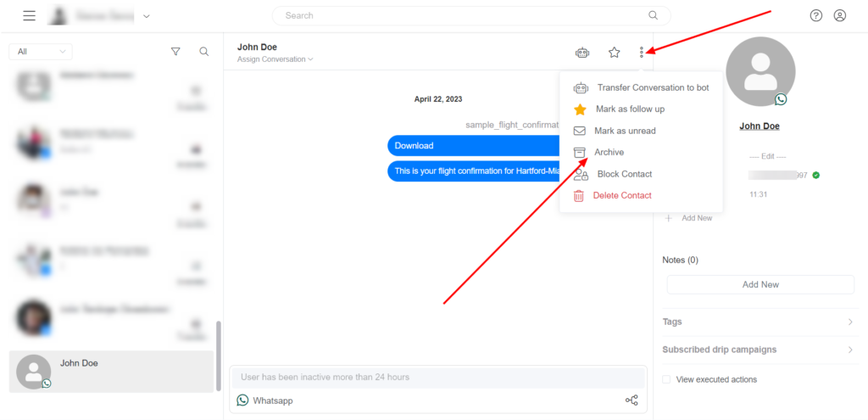
Task: Expand Subscribed drip campaigns section
Action: click(760, 350)
